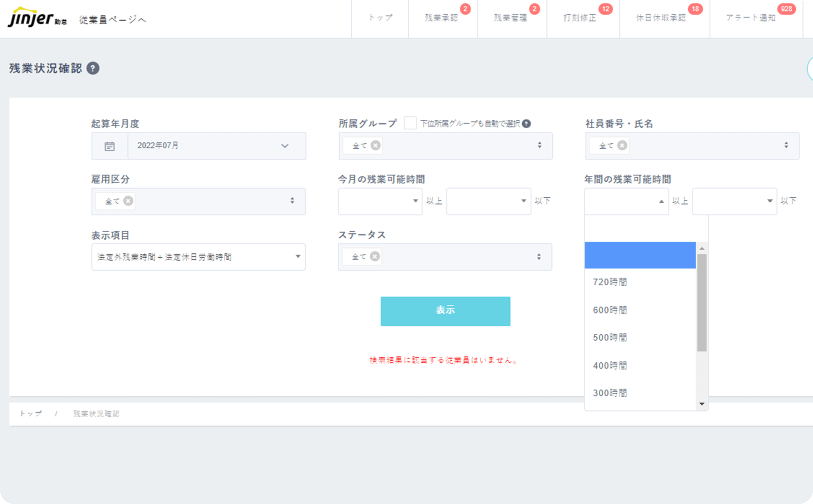Open the アラート通知 tab

click(751, 18)
